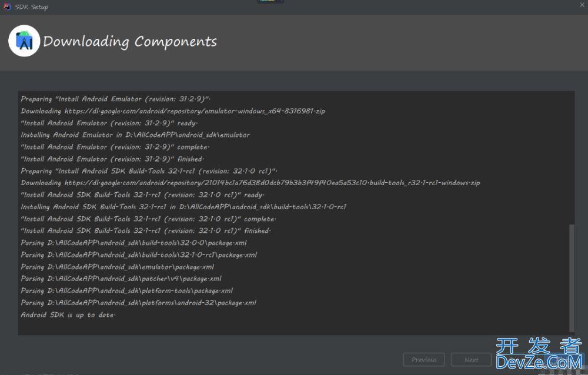Select the emulator-windows_x64 download URL line
The image size is (588, 375).
[173, 111]
